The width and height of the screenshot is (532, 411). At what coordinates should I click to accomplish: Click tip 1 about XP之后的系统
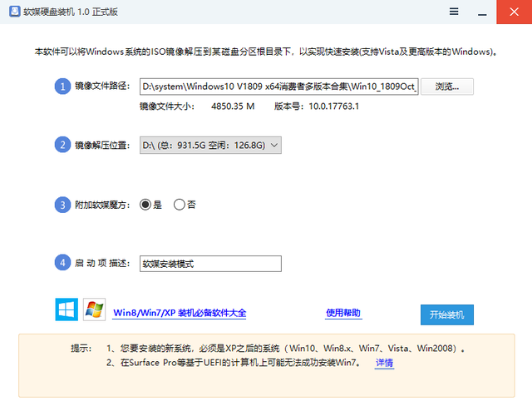[x=285, y=349]
